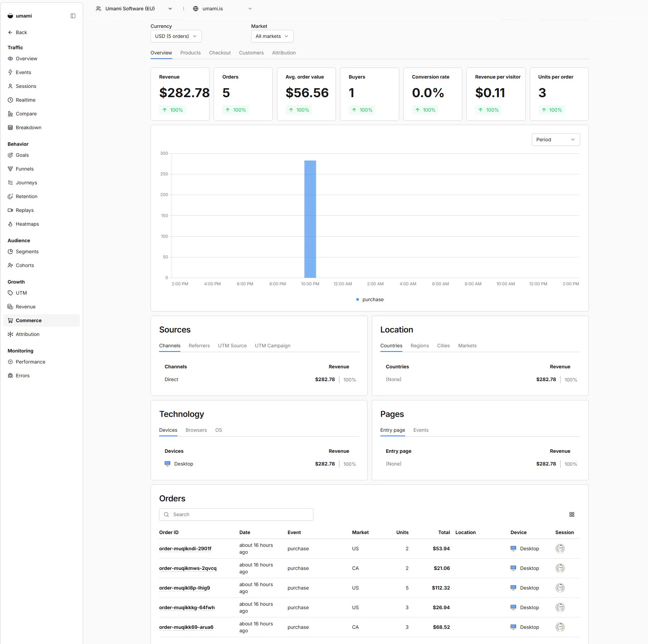Viewport: 648px width, 644px height.
Task: Expand the Umami Software (EU) team selector
Action: coord(134,9)
